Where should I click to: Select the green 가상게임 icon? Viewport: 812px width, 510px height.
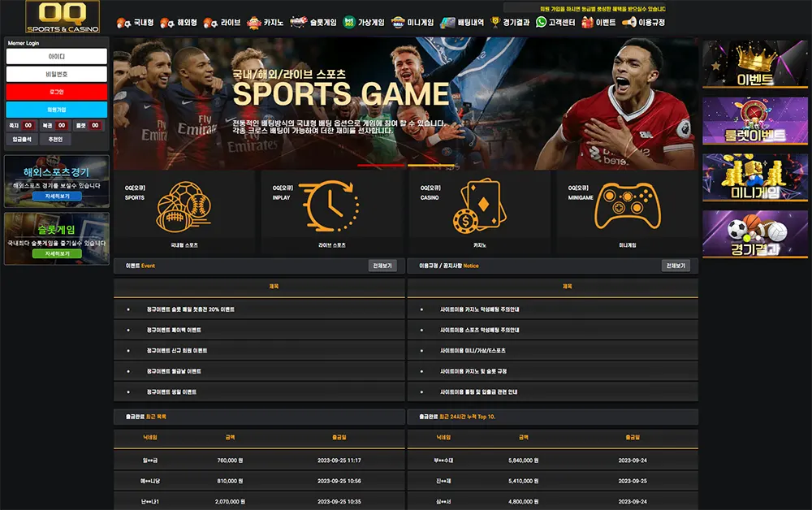coord(349,22)
